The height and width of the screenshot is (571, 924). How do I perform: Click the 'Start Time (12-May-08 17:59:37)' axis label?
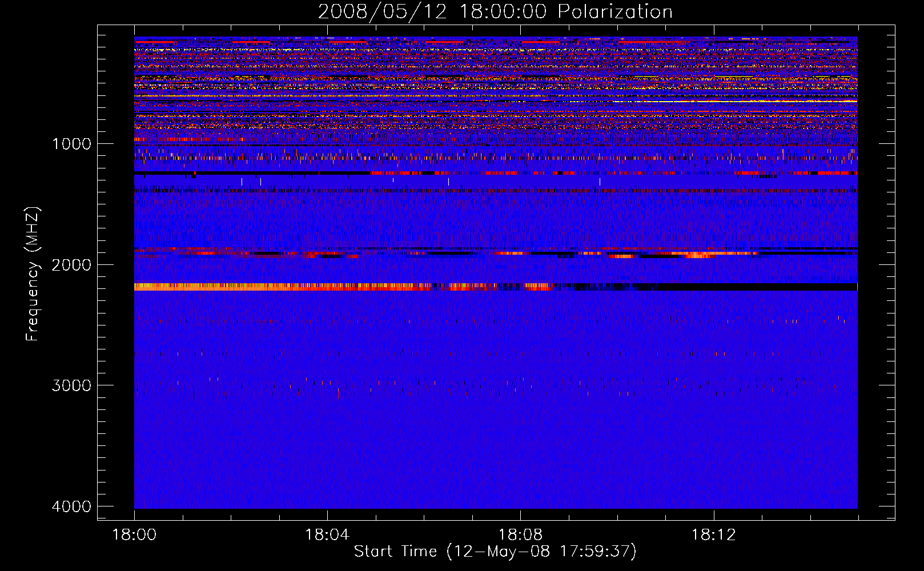tap(495, 552)
